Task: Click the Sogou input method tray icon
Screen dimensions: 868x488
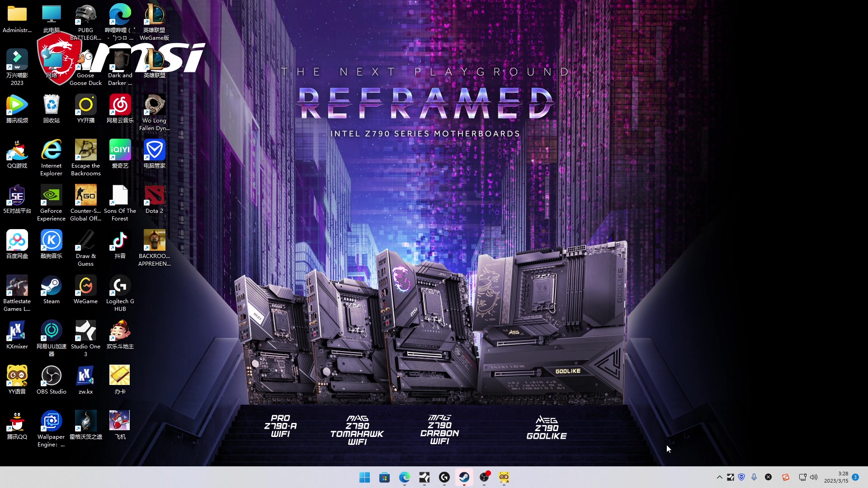Action: pos(786,477)
